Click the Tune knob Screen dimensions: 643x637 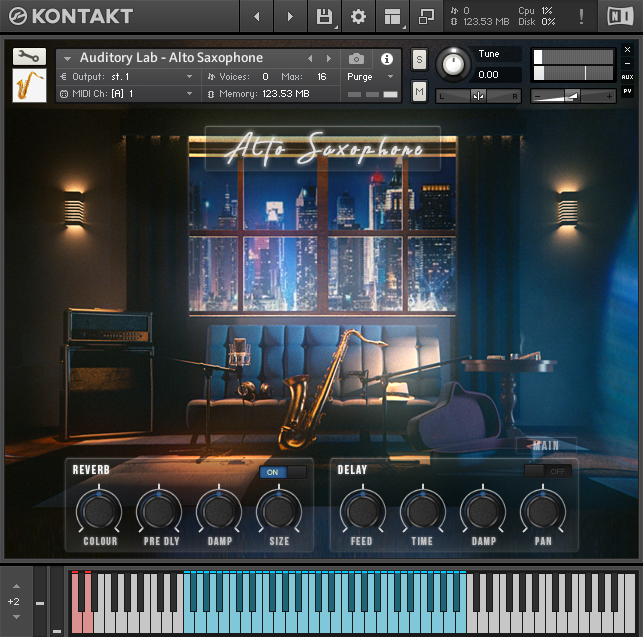coord(454,63)
